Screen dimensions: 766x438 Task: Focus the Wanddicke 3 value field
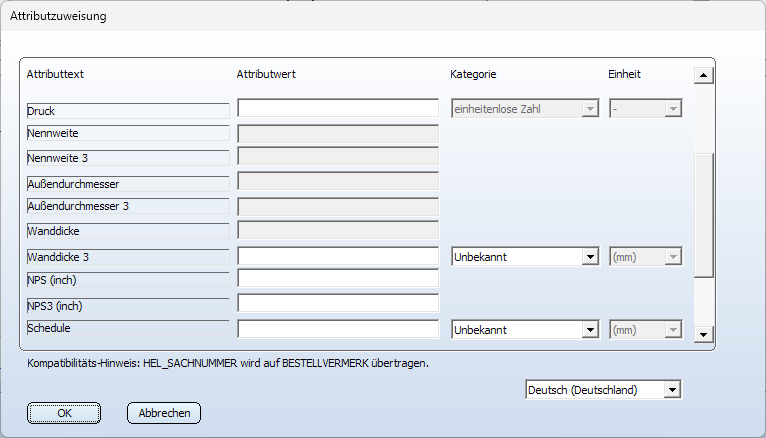pyautogui.click(x=338, y=256)
